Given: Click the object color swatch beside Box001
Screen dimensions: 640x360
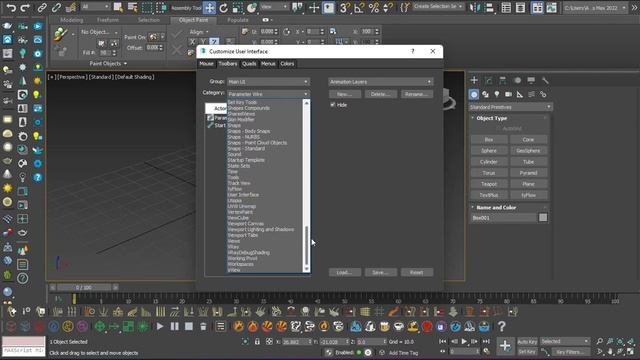Looking at the screenshot, I should (543, 218).
